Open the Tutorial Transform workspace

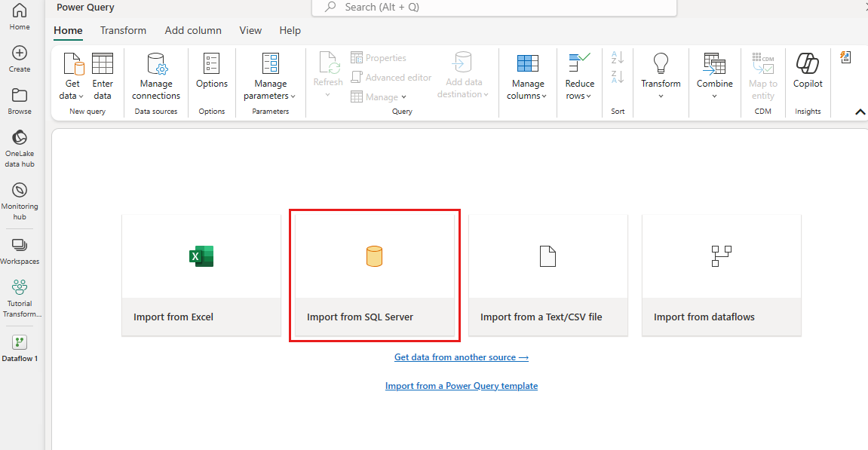click(x=20, y=298)
